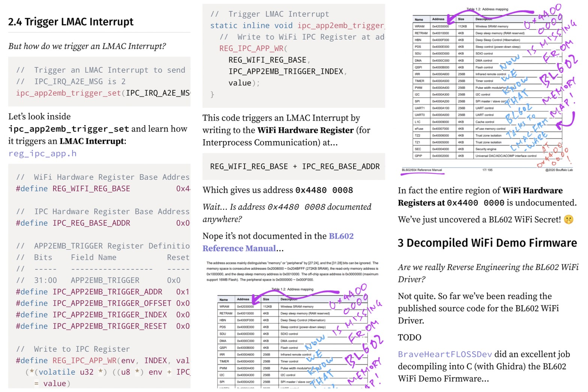Click the inline code address 0x4480 0008
The height and width of the screenshot is (392, 588).
tap(324, 190)
